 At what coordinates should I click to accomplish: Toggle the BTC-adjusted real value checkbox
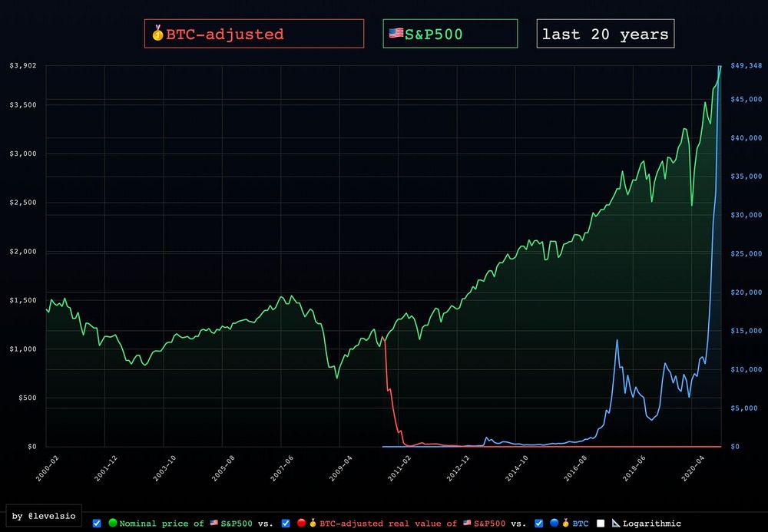[286, 524]
